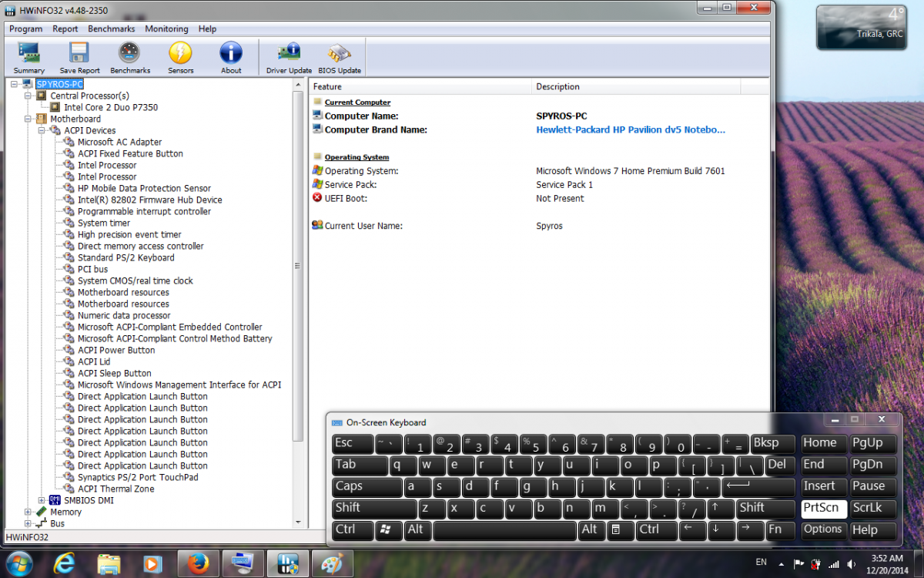This screenshot has width=924, height=578.
Task: Click the volume speaker tray icon
Action: (x=850, y=564)
